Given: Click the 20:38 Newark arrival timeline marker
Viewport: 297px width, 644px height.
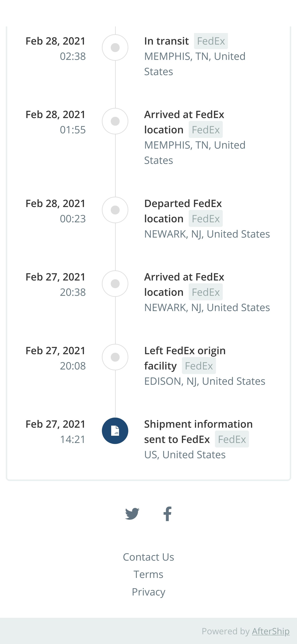Looking at the screenshot, I should tap(115, 284).
